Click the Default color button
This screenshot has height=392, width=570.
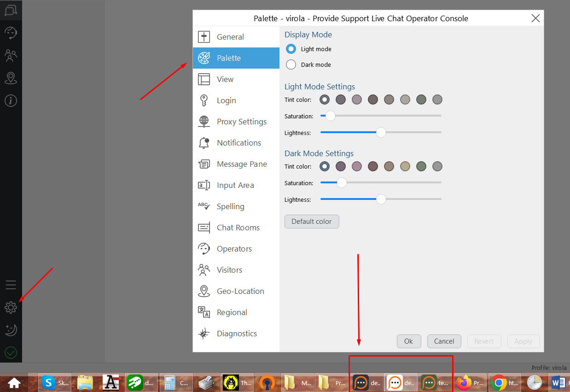tap(312, 222)
